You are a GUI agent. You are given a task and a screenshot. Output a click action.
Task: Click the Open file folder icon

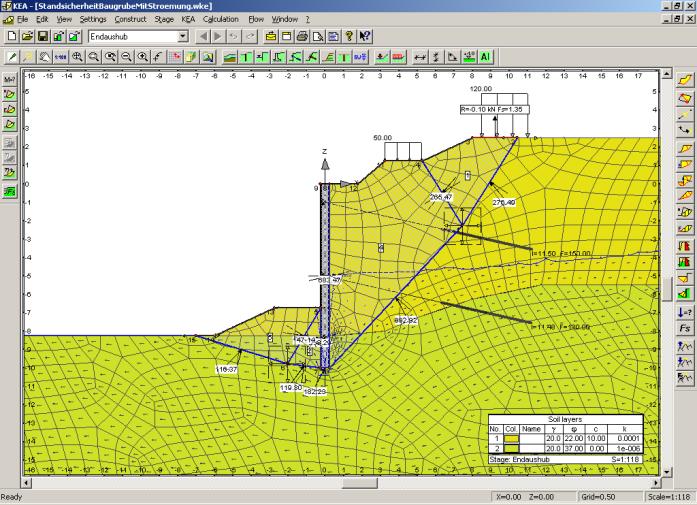28,36
